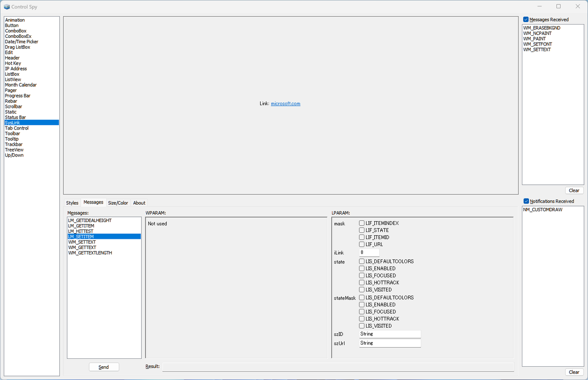Viewport: 588px width, 380px height.
Task: Select Pager control
Action: coord(32,90)
